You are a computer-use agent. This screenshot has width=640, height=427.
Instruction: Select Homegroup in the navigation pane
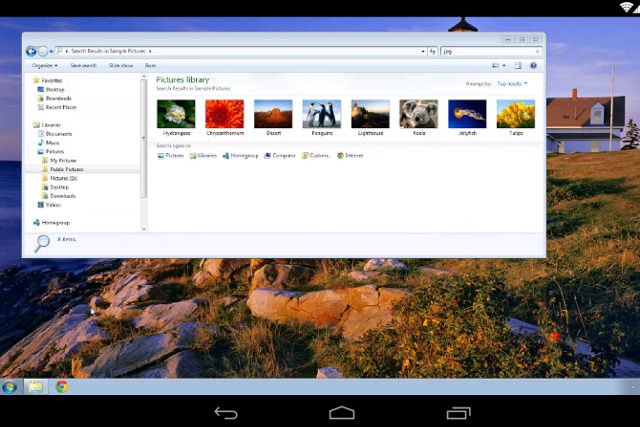pos(51,223)
